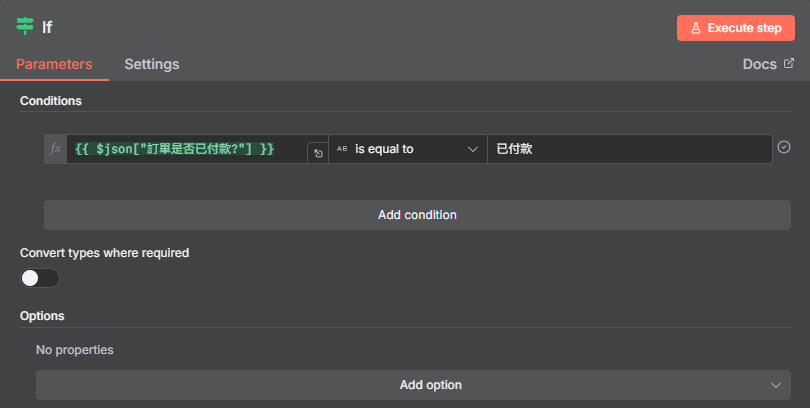Open the expression editor expand icon
Image resolution: width=810 pixels, height=408 pixels.
point(318,153)
